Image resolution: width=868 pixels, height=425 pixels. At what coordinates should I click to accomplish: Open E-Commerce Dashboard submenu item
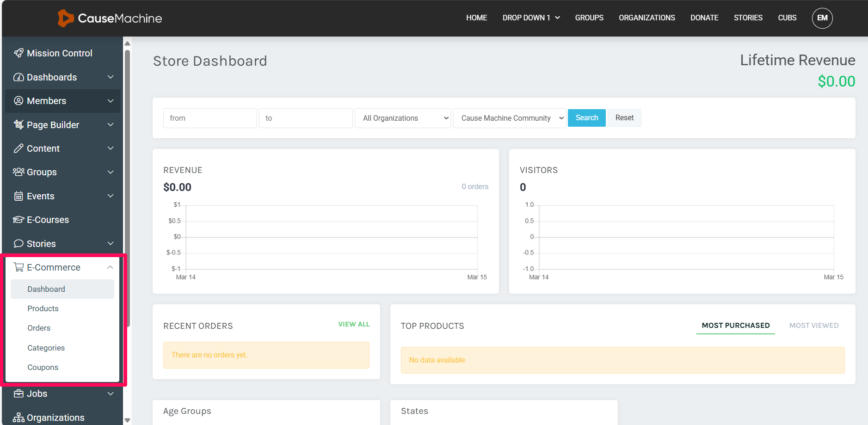tap(62, 289)
